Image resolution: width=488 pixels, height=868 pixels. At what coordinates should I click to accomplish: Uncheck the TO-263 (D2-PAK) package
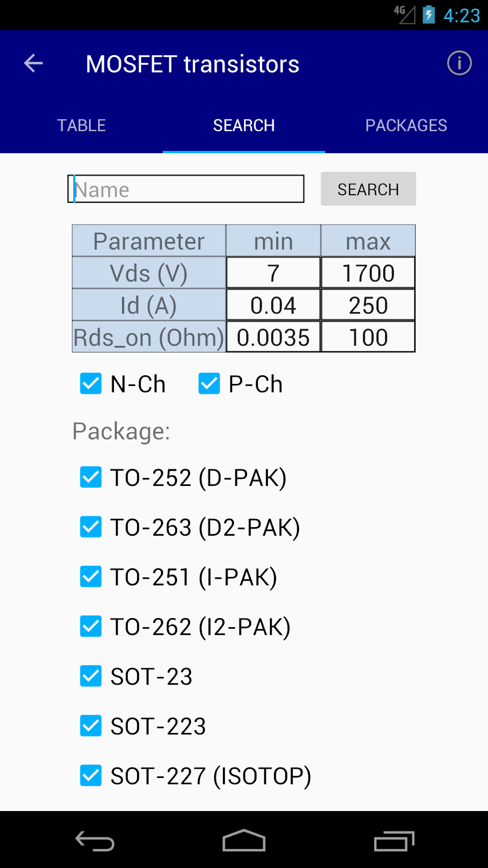(91, 527)
